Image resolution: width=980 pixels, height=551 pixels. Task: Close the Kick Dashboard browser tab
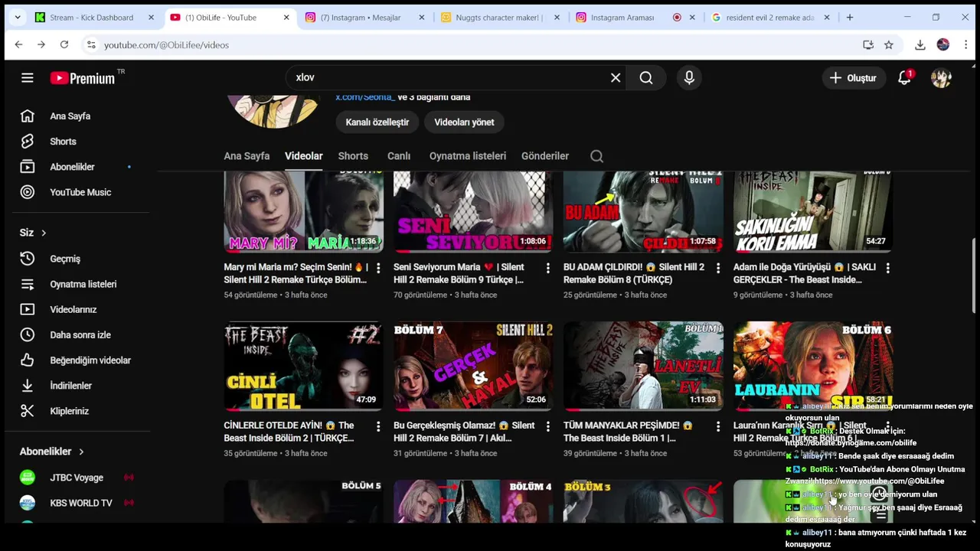[151, 18]
